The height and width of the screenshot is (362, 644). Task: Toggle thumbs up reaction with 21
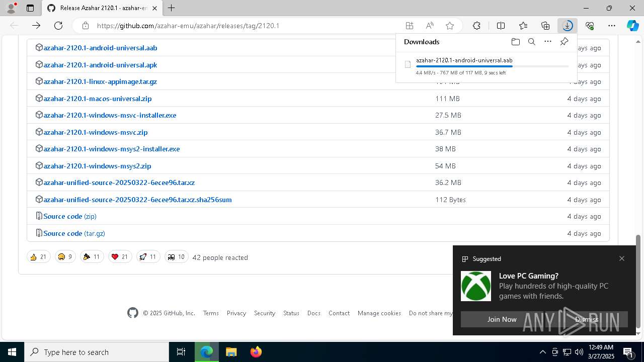point(39,257)
